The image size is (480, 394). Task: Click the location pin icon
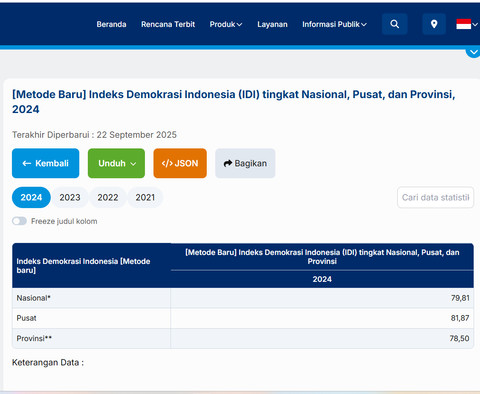434,24
